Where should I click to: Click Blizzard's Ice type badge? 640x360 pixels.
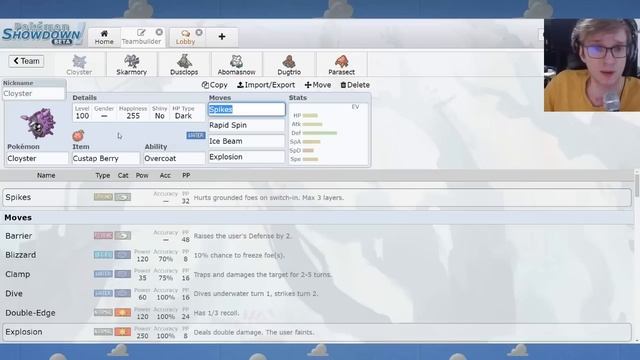coord(103,255)
